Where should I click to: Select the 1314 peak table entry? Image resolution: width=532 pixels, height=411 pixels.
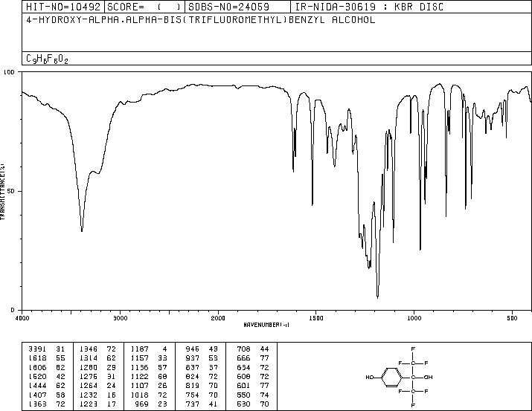[x=97, y=358]
